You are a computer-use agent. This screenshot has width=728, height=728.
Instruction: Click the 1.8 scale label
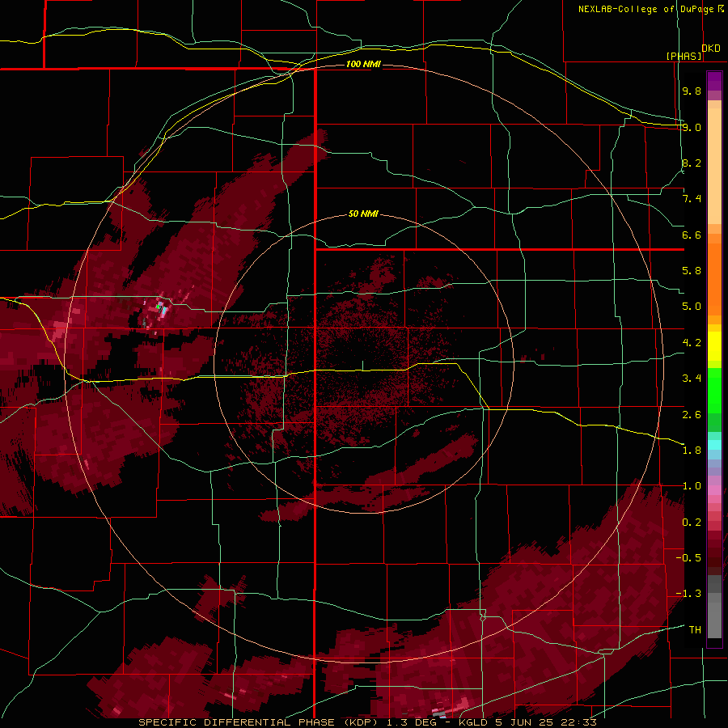coord(692,451)
